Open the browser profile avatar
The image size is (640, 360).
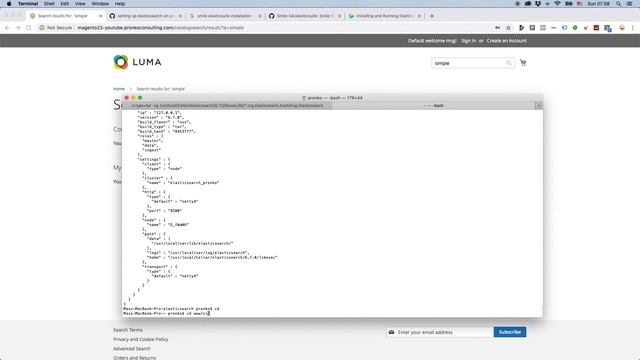tap(622, 28)
